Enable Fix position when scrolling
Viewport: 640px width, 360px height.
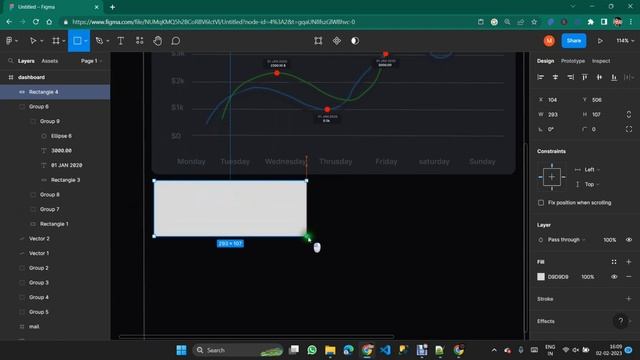tap(541, 203)
